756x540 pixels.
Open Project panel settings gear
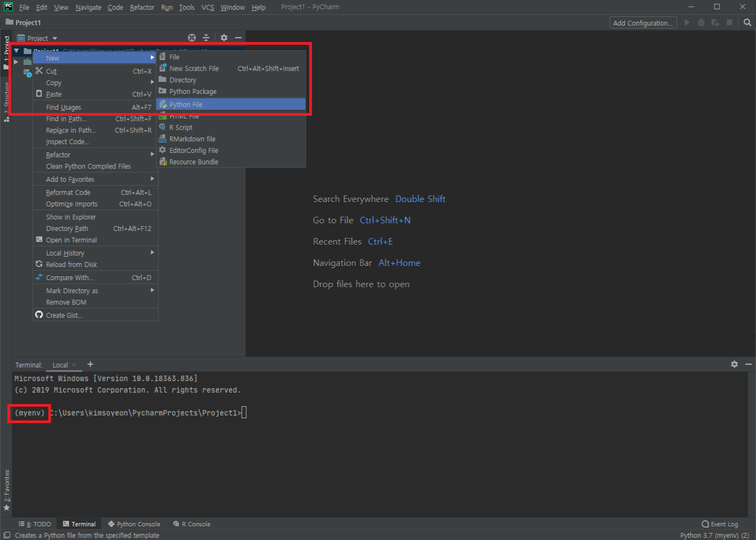(224, 38)
